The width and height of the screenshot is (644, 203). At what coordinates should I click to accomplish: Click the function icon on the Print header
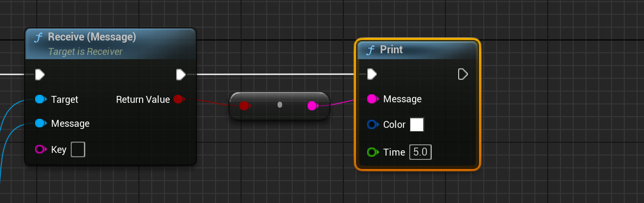[x=370, y=50]
